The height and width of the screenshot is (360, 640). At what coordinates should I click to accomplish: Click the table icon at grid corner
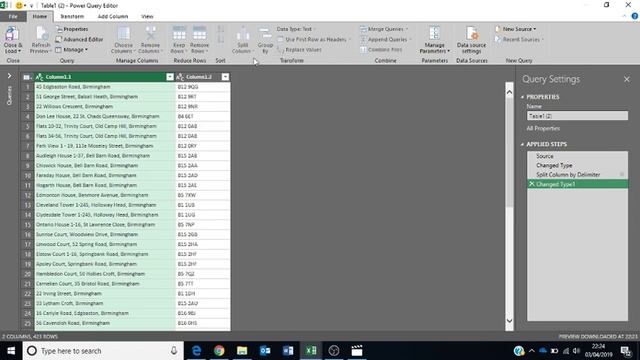[x=27, y=77]
